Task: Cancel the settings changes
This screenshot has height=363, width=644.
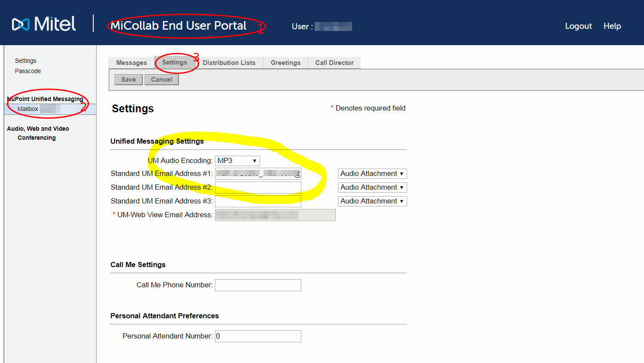Action: [x=162, y=79]
